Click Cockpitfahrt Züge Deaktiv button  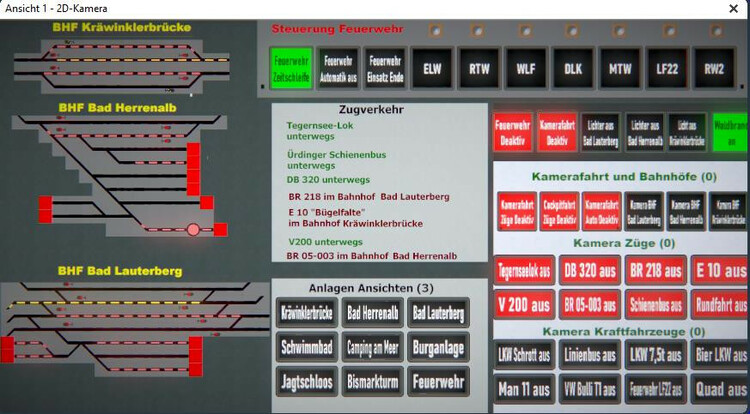tap(559, 212)
